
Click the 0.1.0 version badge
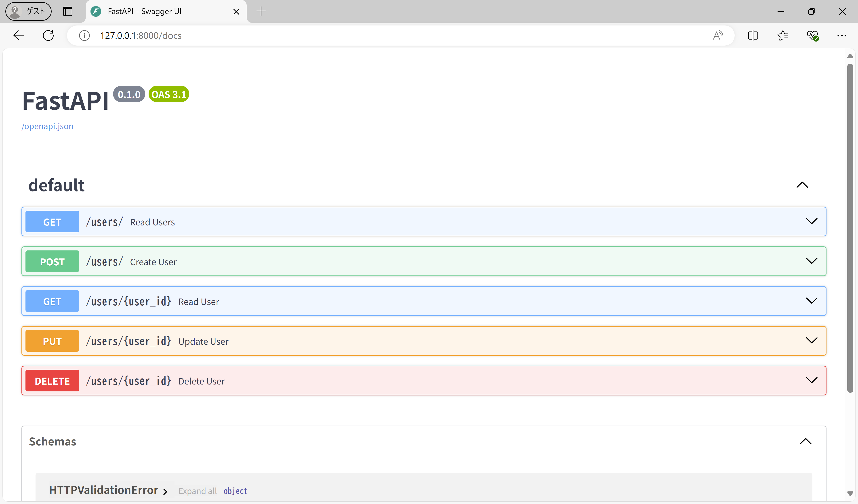(x=129, y=94)
